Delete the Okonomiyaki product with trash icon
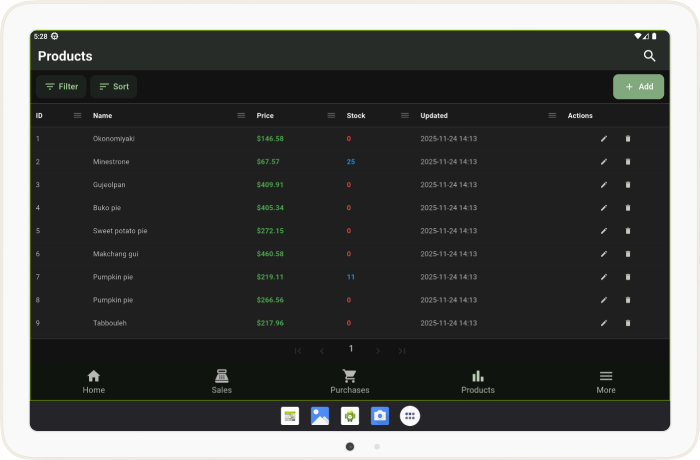Image resolution: width=700 pixels, height=460 pixels. click(x=628, y=138)
